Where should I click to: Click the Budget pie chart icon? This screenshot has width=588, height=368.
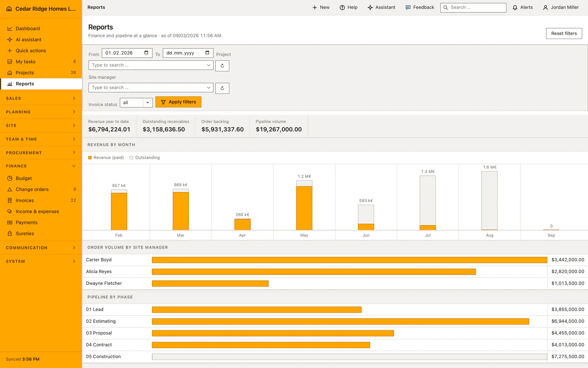point(10,178)
